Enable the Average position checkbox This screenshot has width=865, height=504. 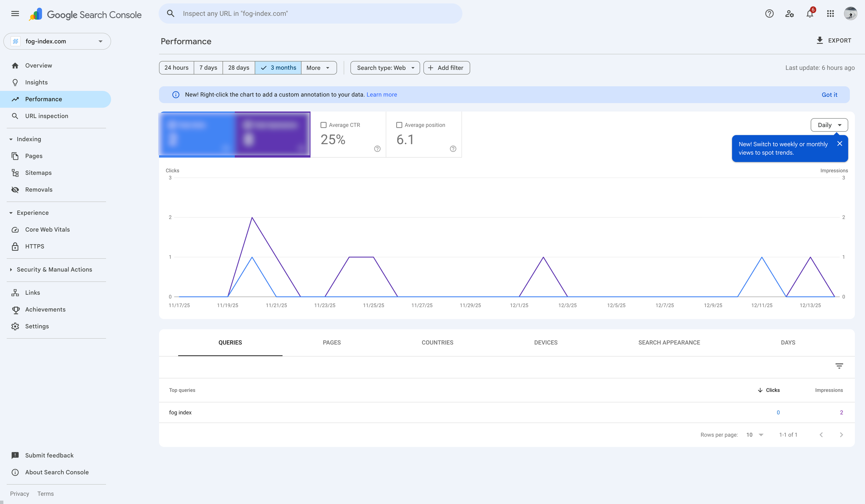[x=399, y=125]
